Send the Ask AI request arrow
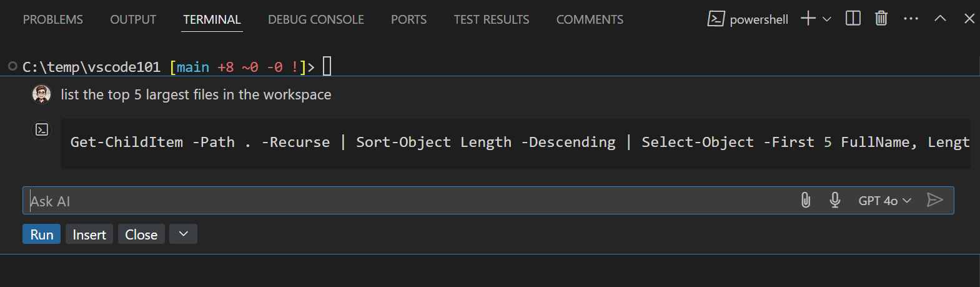Image resolution: width=980 pixels, height=287 pixels. 934,200
